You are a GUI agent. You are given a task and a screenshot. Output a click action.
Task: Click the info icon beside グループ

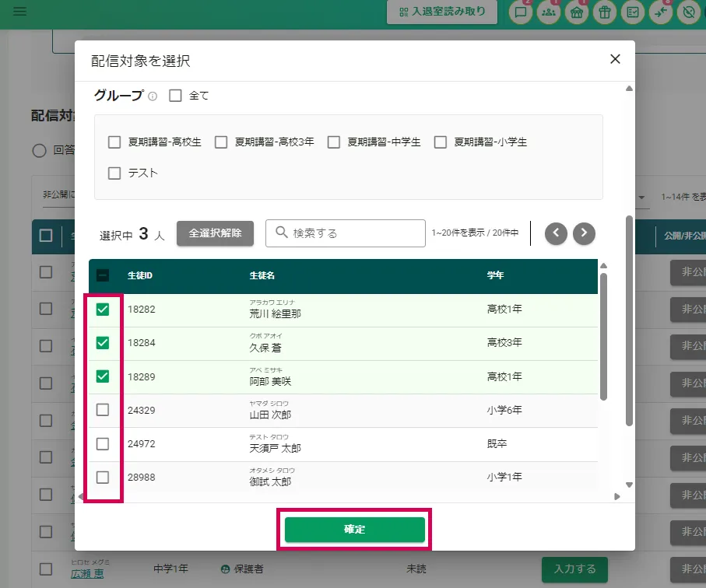click(x=153, y=96)
